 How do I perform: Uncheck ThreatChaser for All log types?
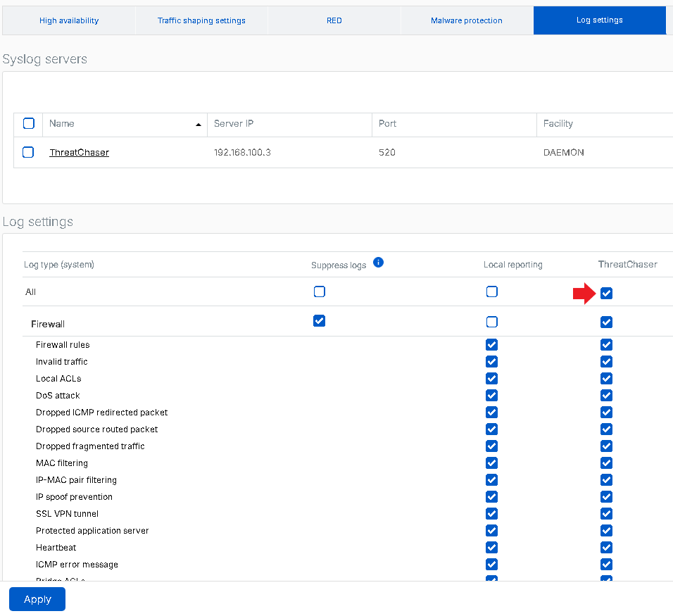(606, 293)
